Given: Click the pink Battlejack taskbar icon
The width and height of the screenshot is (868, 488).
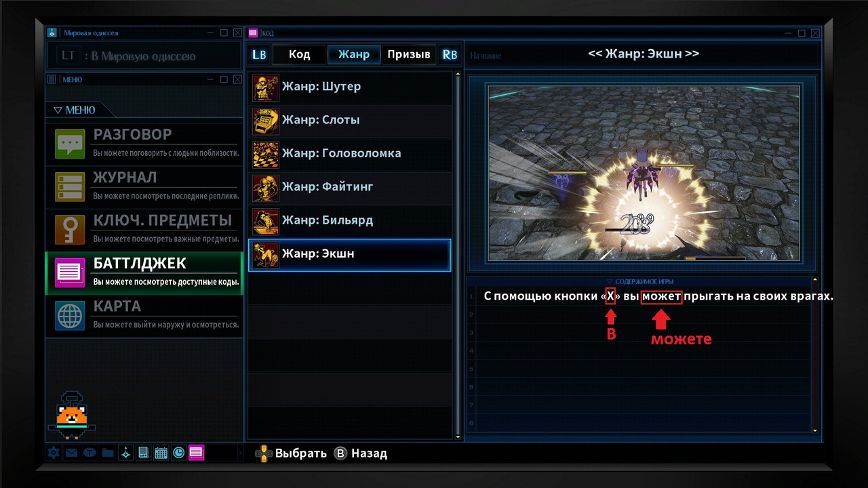Looking at the screenshot, I should [x=196, y=453].
